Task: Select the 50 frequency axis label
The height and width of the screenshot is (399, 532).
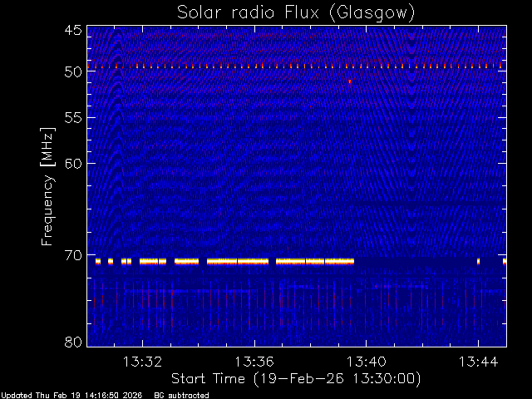Action: pyautogui.click(x=73, y=71)
